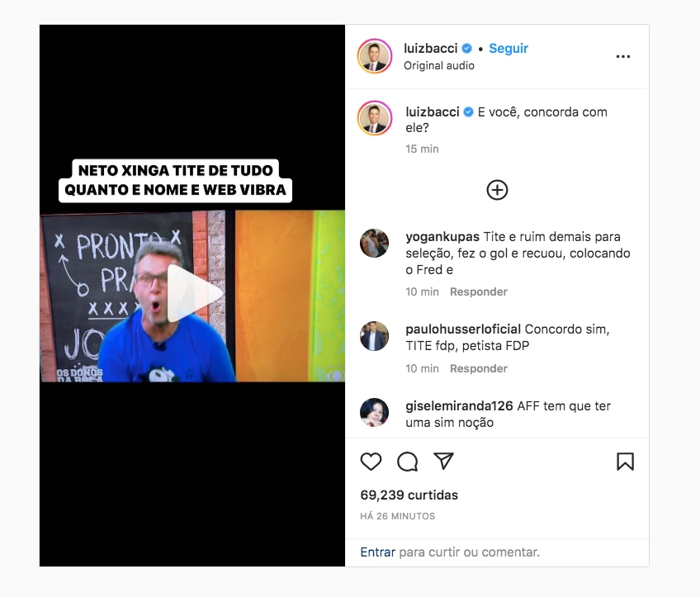Open giselemiranda126 profile avatar

374,413
